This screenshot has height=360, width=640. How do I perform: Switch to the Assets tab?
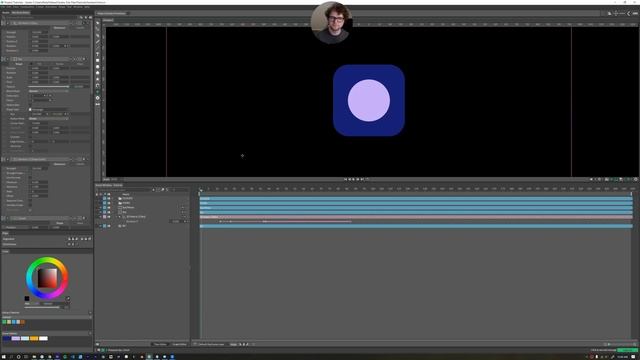click(x=6, y=13)
